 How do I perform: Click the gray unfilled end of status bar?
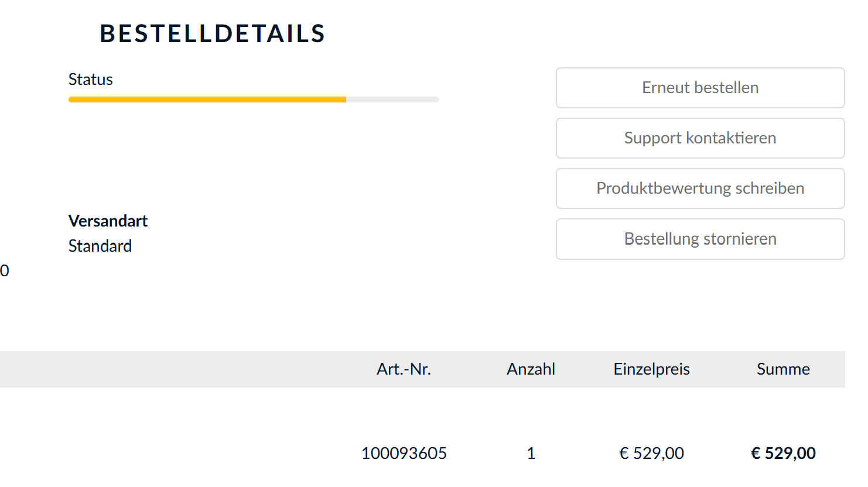[392, 100]
